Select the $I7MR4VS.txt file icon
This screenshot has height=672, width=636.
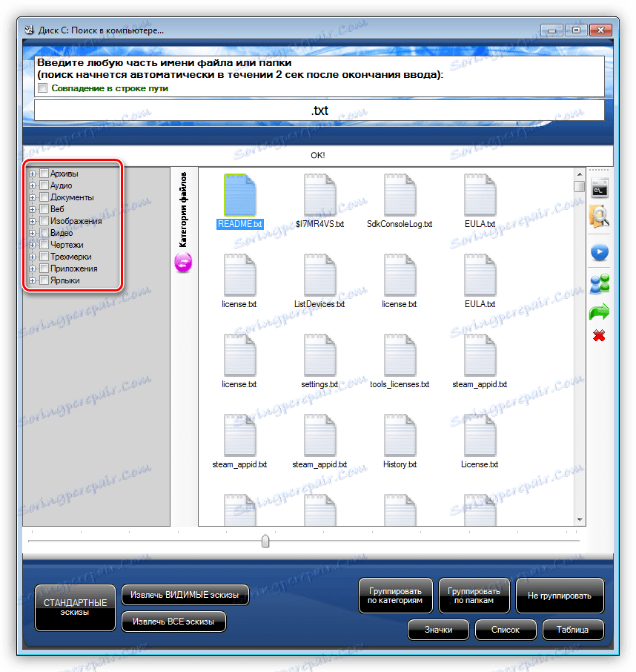click(319, 195)
